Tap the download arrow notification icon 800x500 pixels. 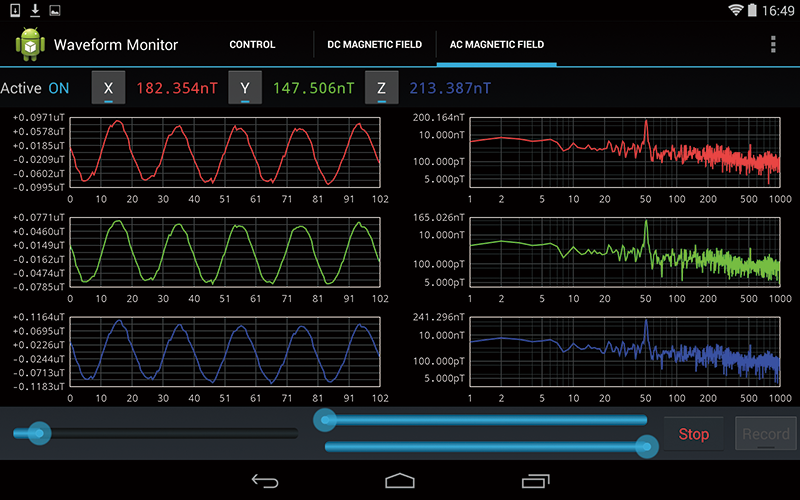(x=35, y=10)
